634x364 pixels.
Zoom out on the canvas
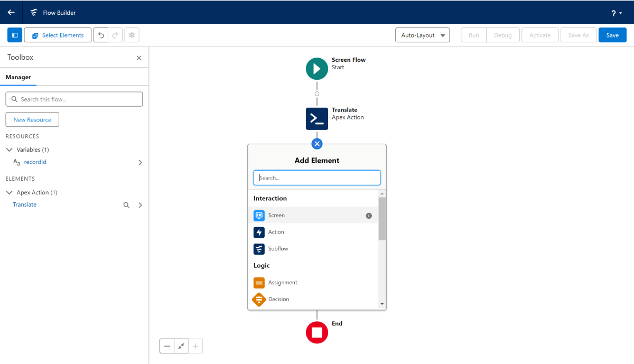167,346
